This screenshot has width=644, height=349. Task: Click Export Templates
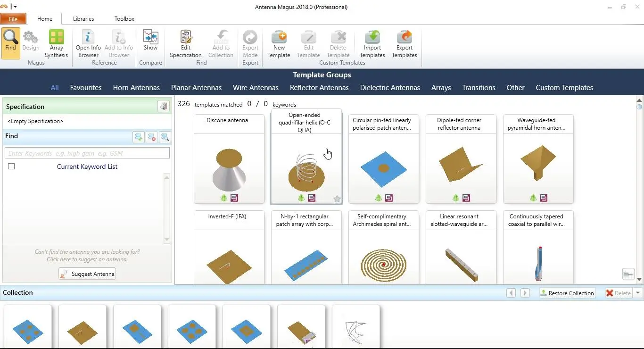(405, 43)
